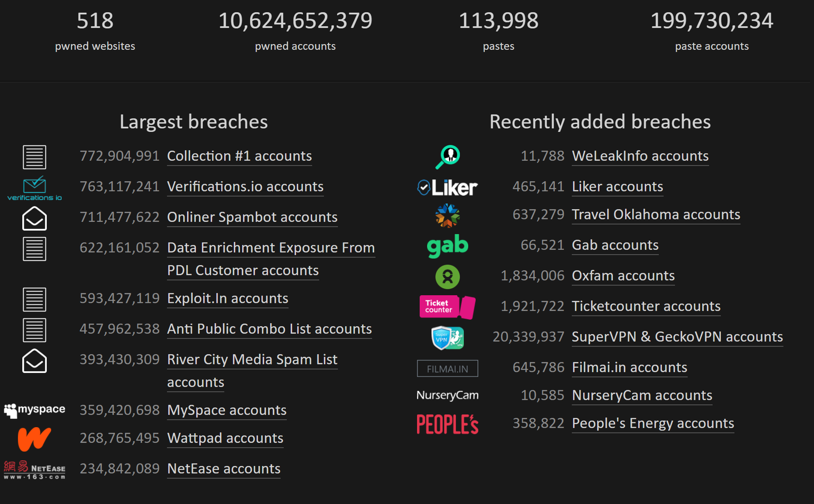Open Filmai.in accounts link
Image resolution: width=814 pixels, height=504 pixels.
[x=630, y=367]
